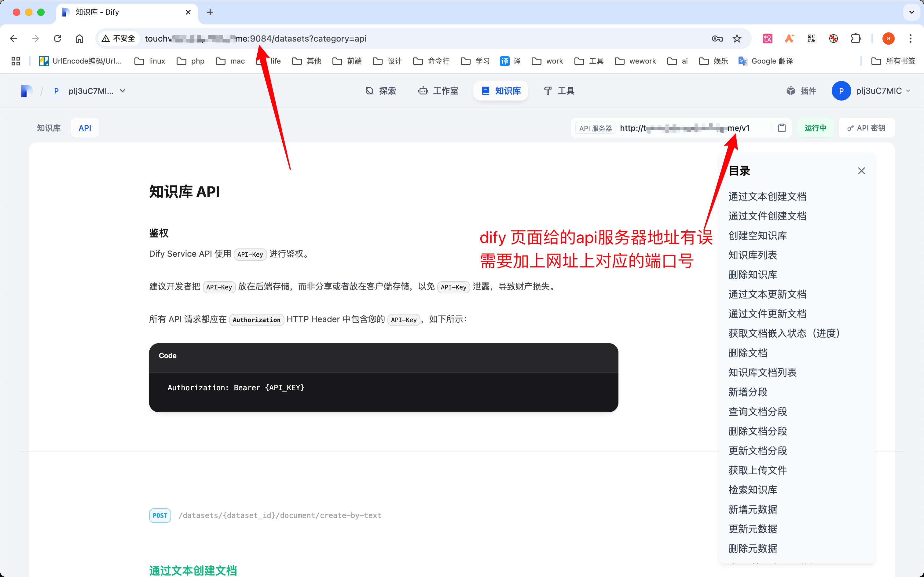Click the browser back arrow
This screenshot has height=577, width=924.
tap(14, 39)
